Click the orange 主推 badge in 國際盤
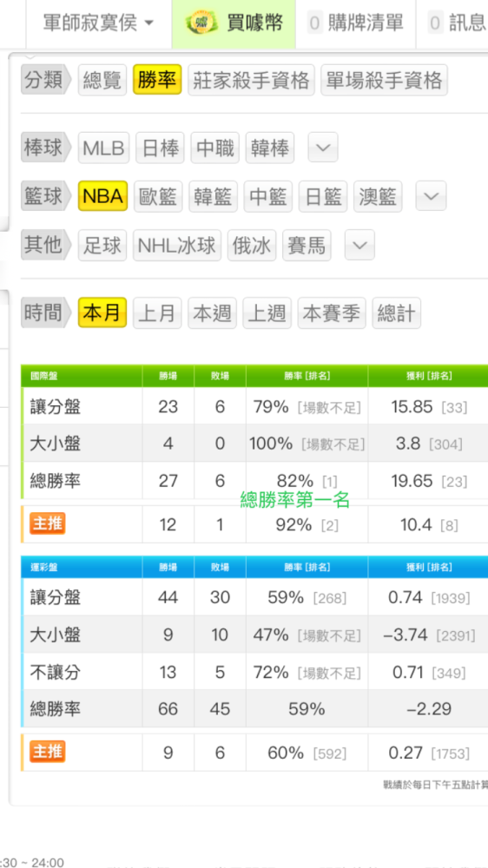The height and width of the screenshot is (868, 488). [48, 523]
